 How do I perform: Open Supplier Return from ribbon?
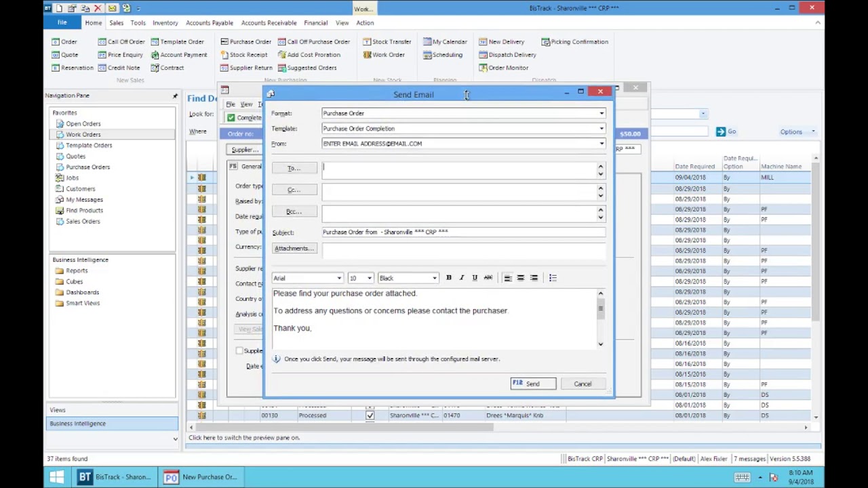pos(246,68)
